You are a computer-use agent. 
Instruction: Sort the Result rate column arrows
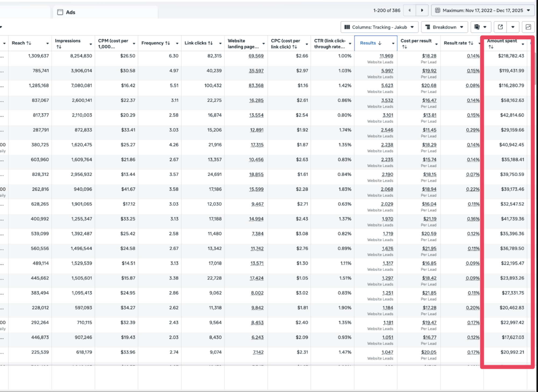[x=471, y=43]
